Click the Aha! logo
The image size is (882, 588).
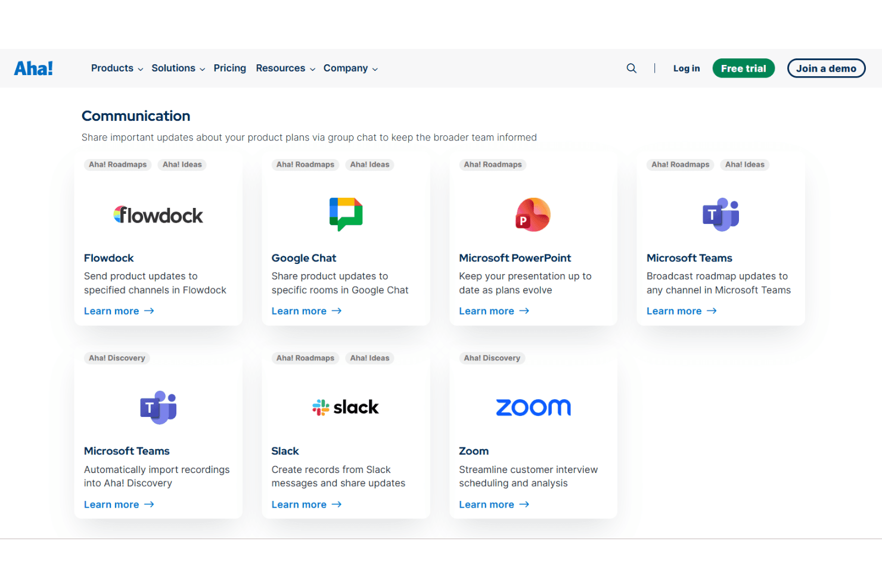coord(33,69)
